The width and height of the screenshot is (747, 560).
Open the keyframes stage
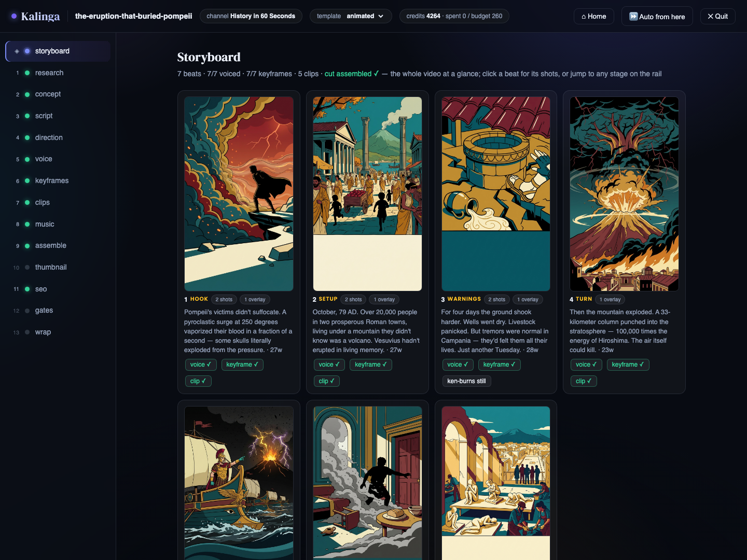(58, 181)
